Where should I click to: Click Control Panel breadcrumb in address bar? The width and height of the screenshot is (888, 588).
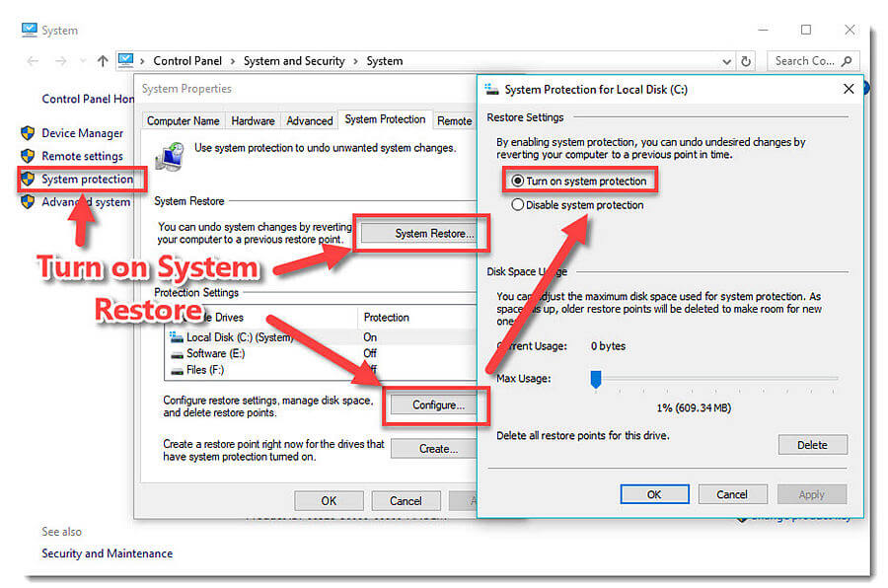pos(187,61)
